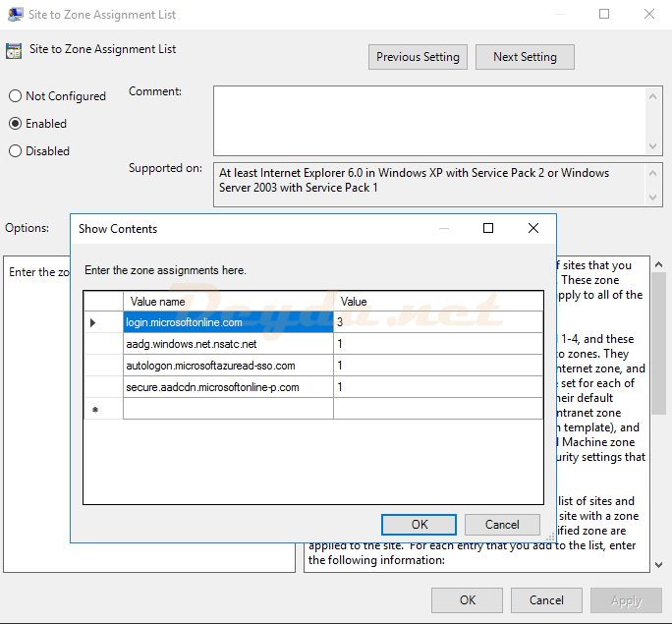Click the Value name column header

click(229, 302)
